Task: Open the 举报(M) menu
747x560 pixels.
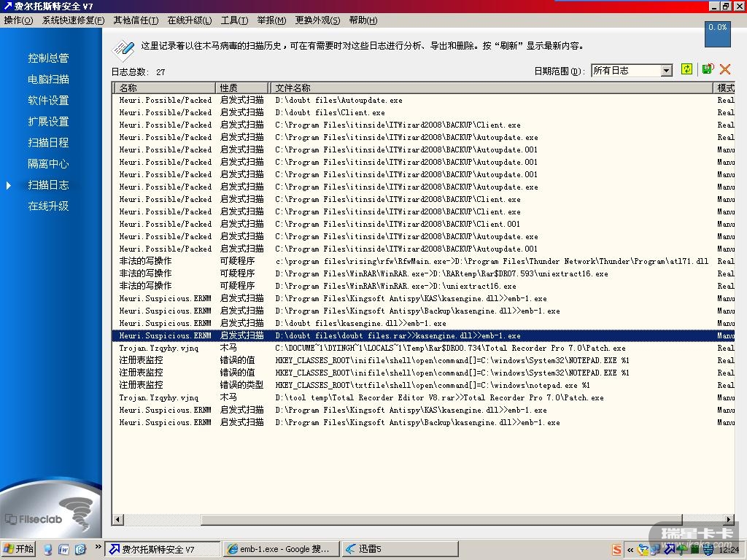Action: 271,20
